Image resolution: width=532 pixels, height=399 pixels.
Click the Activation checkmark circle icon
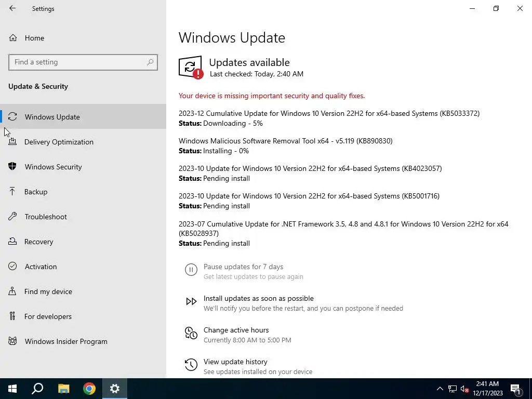[12, 266]
